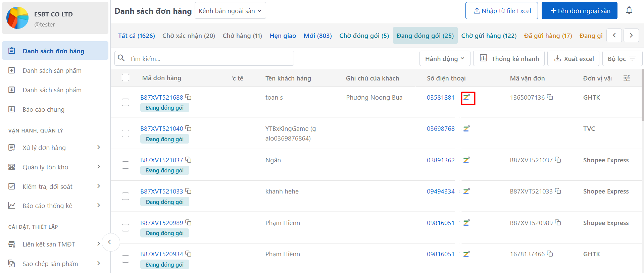Copy tracking number 1678137466
This screenshot has width=644, height=273.
(x=550, y=254)
